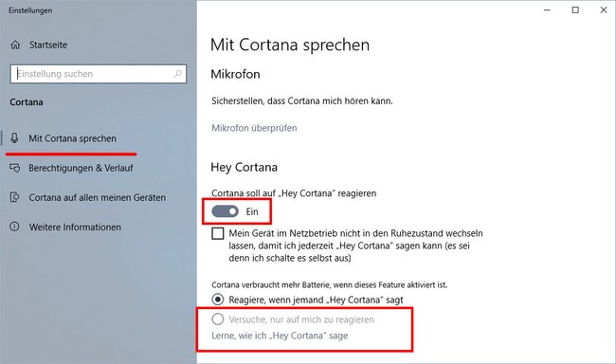This screenshot has width=616, height=364.
Task: Click the Sicherstellen, dass Cortana mich hören kann text
Action: click(302, 101)
